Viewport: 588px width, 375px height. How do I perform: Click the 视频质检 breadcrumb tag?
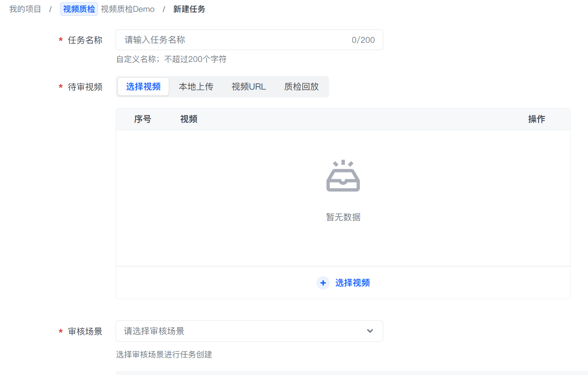pos(79,9)
